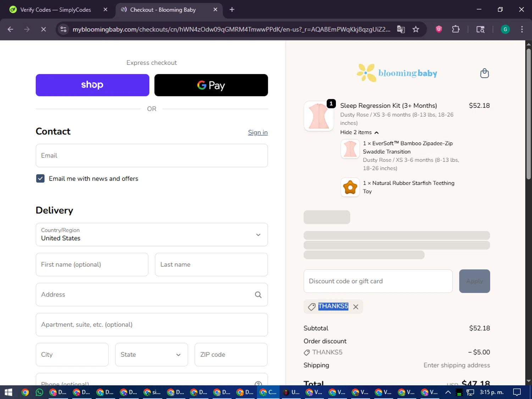Go back to the previous page
This screenshot has height=399, width=532.
pos(10,29)
